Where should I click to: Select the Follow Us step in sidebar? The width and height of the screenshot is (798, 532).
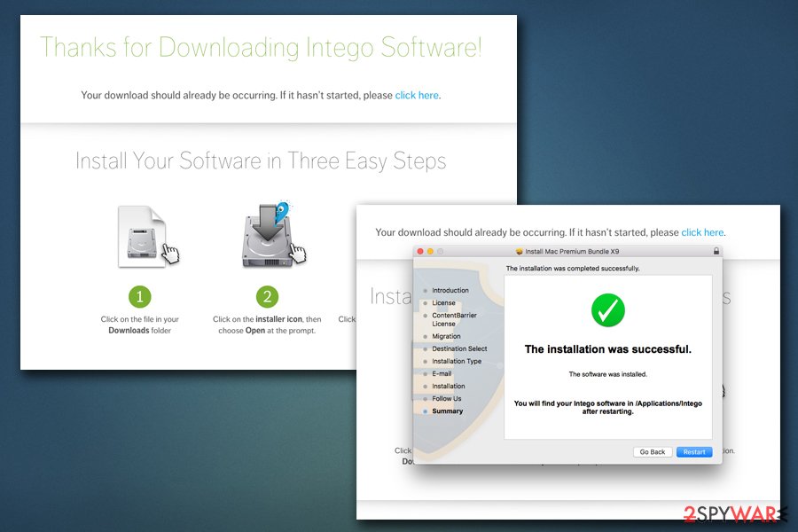(x=446, y=399)
